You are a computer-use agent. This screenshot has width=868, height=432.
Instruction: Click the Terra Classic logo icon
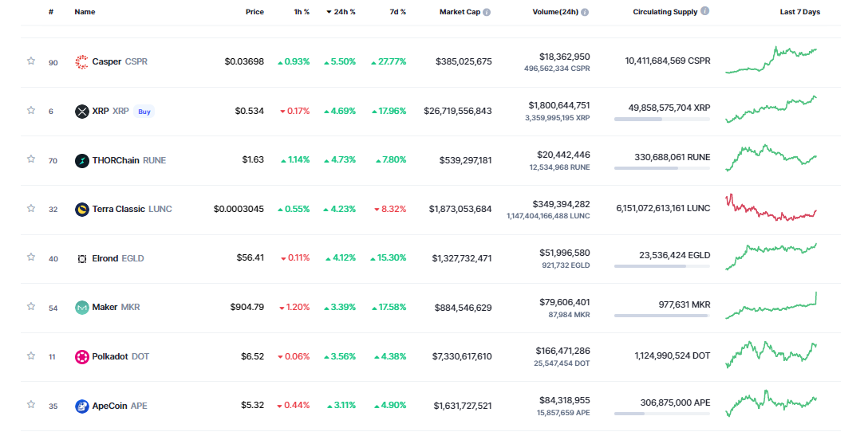[x=81, y=210]
